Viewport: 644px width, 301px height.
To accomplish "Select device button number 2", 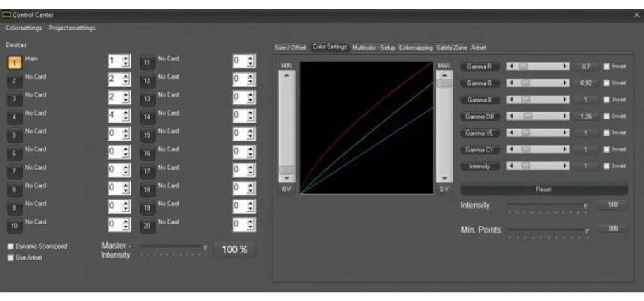I will pos(15,81).
